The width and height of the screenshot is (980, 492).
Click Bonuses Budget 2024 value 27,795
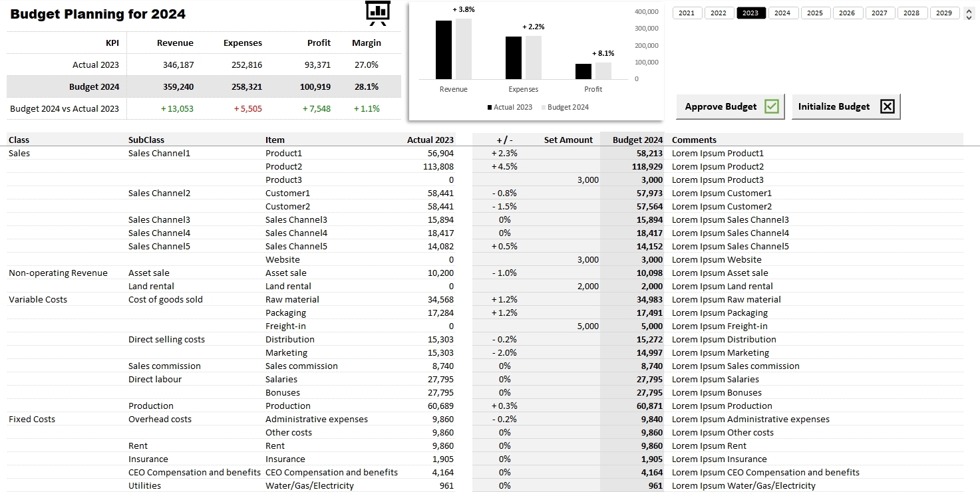[650, 392]
